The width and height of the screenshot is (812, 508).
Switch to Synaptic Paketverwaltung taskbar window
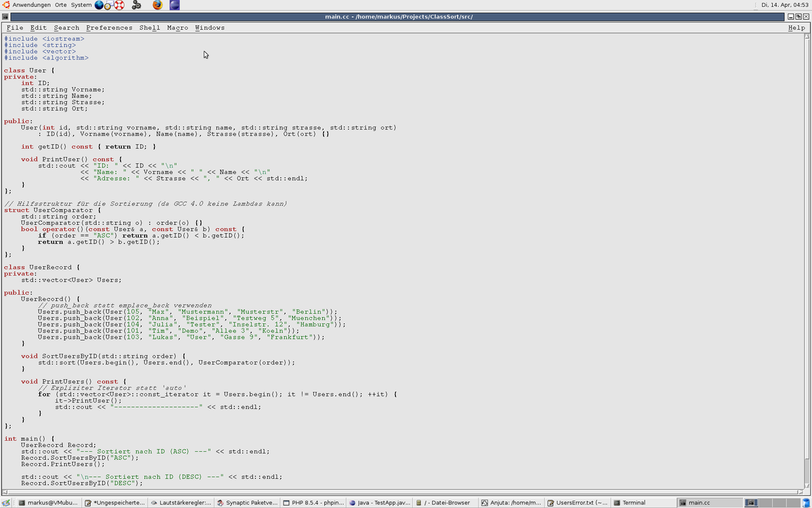[248, 503]
